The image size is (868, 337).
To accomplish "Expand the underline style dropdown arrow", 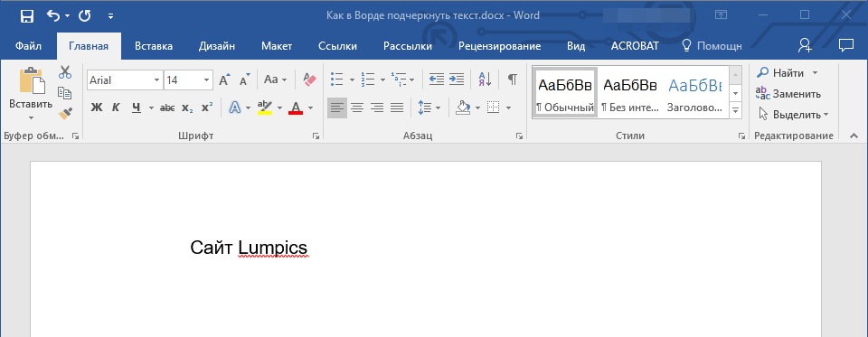I will tap(151, 108).
